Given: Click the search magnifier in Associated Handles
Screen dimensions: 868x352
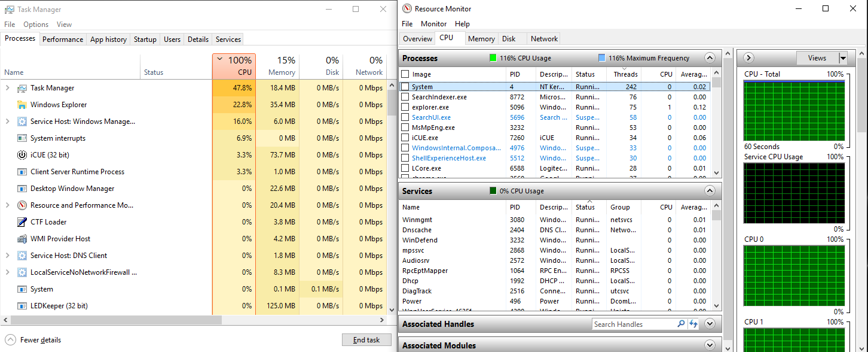Looking at the screenshot, I should (x=681, y=324).
